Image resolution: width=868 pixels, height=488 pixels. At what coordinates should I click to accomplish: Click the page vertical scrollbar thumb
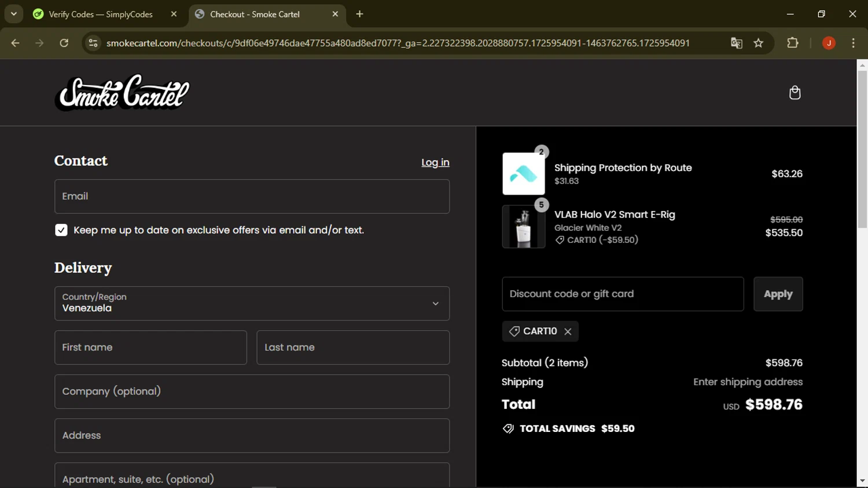pyautogui.click(x=862, y=150)
